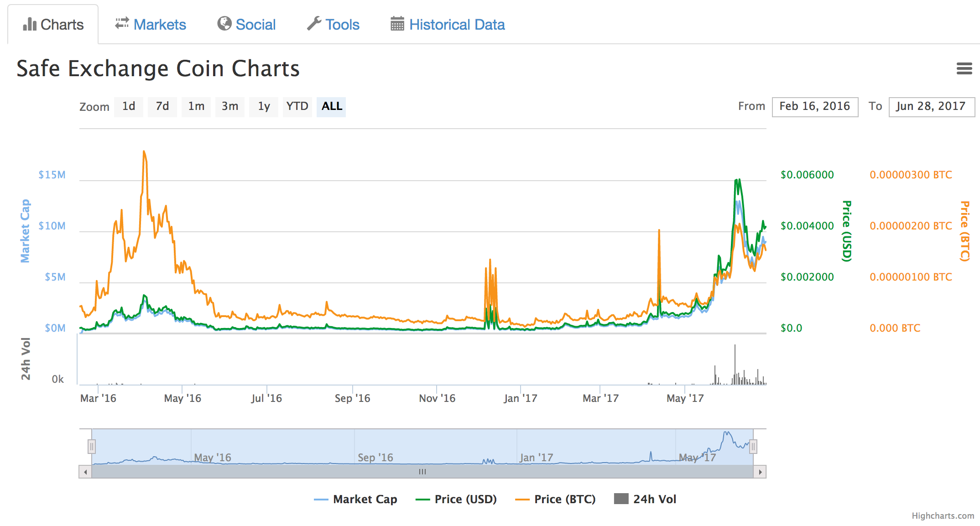Toggle Price (BTC) series in legend
The height and width of the screenshot is (526, 980).
[x=555, y=500]
